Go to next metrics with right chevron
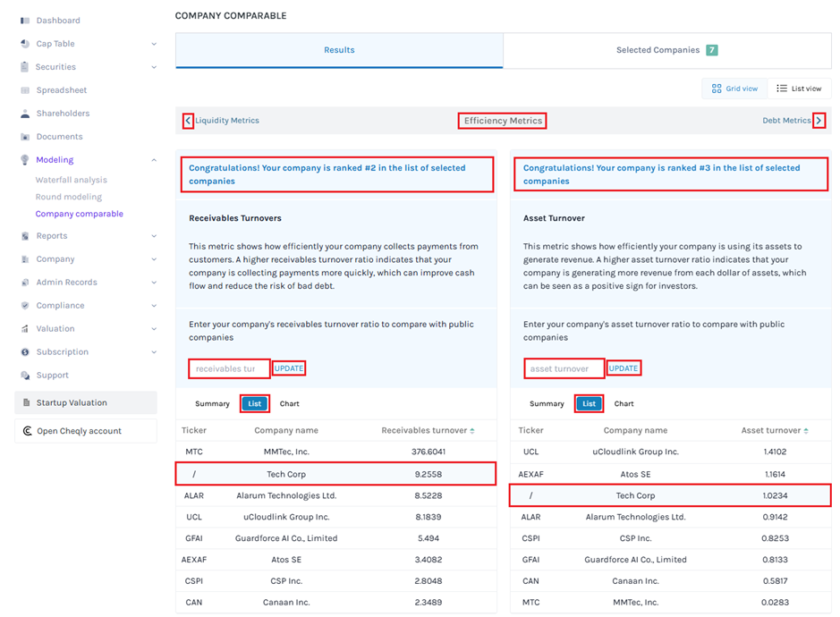840x617 pixels. pos(819,121)
